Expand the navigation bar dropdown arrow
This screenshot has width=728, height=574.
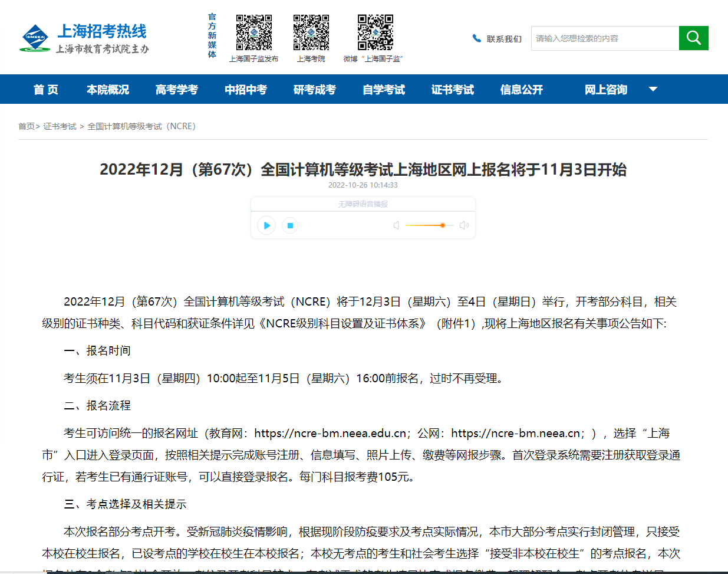pyautogui.click(x=653, y=90)
